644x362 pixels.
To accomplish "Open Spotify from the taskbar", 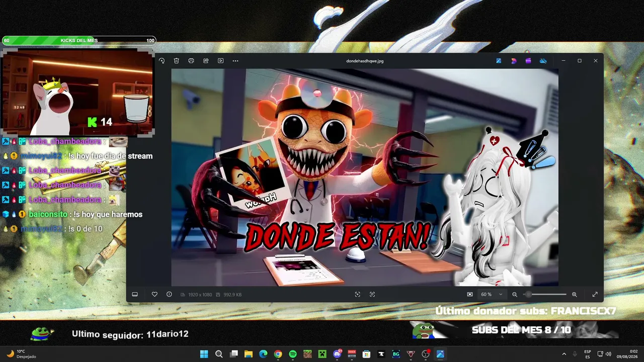I will [x=293, y=354].
